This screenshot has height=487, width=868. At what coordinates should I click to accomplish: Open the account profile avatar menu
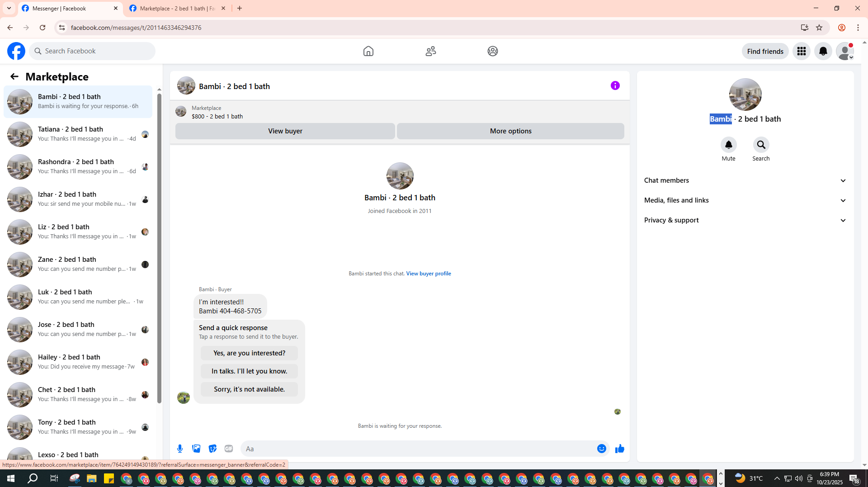(845, 51)
